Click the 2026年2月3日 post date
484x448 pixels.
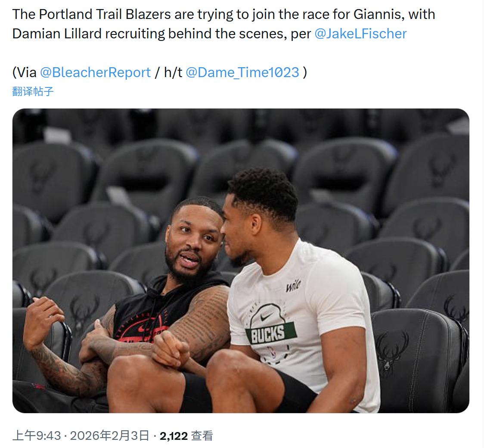coord(109,436)
